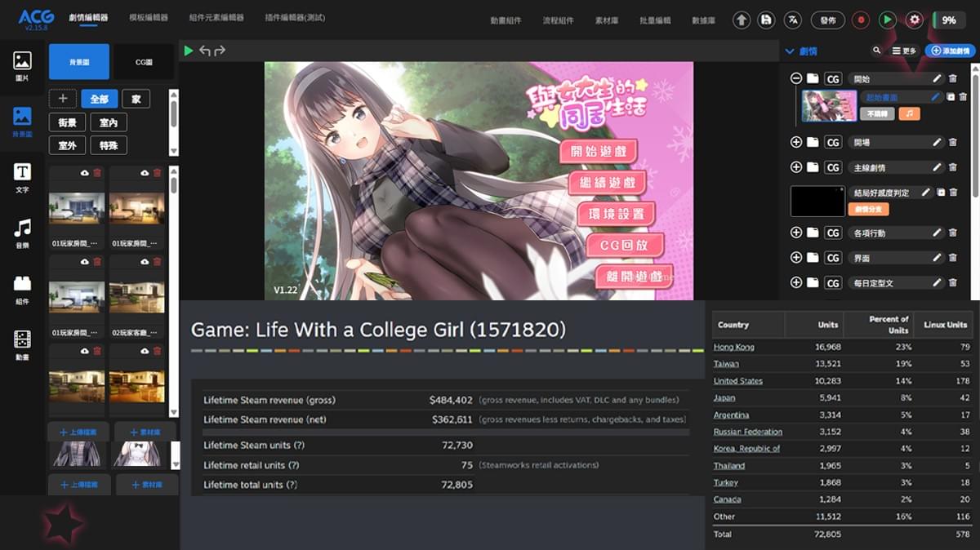Click the upload arrow icon in top bar
The image size is (980, 550).
[x=742, y=20]
